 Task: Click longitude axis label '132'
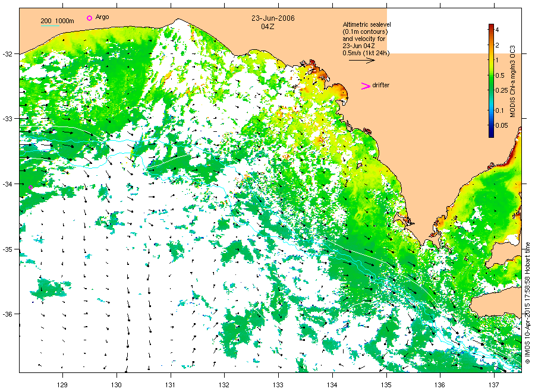(x=224, y=385)
